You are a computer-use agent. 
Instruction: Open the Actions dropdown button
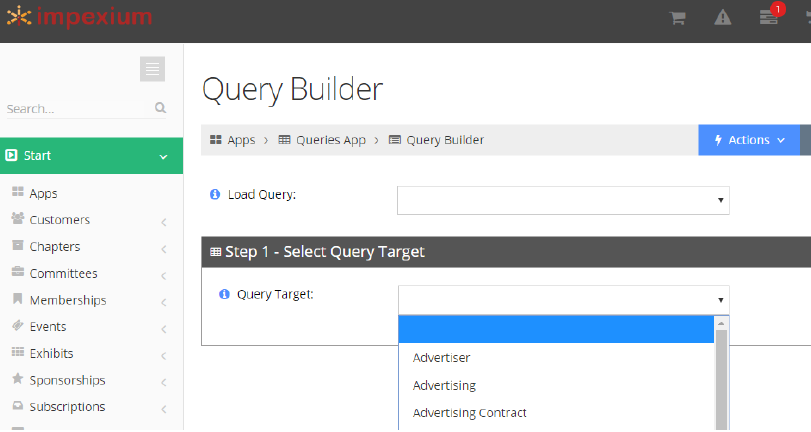tap(749, 140)
